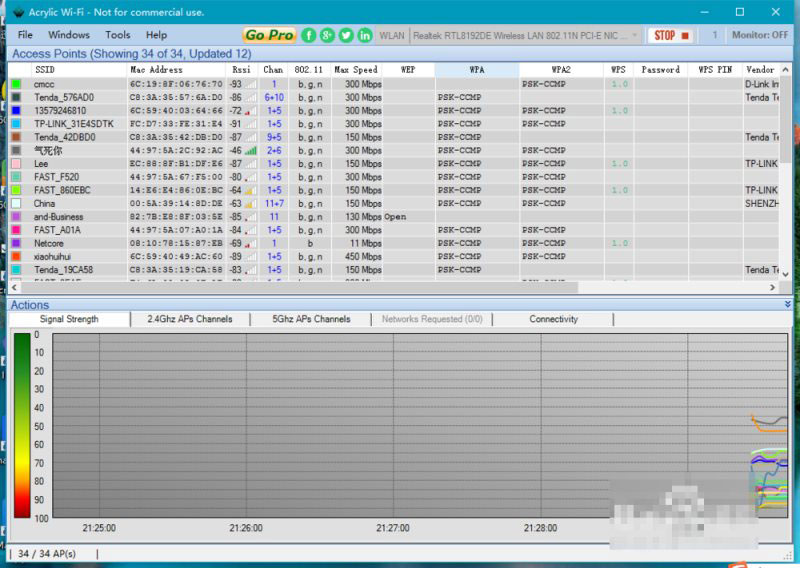Image resolution: width=800 pixels, height=568 pixels.
Task: Click horizontal scrollbar left arrow
Action: point(14,287)
